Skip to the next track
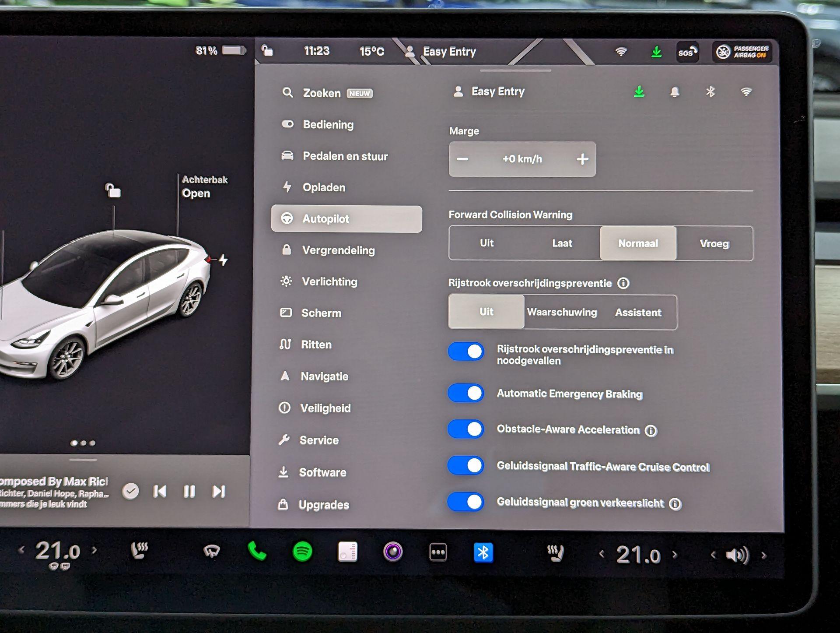This screenshot has height=633, width=840. coord(219,492)
